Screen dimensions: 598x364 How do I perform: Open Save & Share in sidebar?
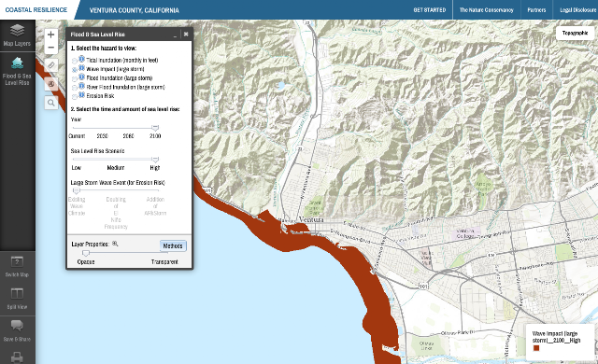coord(17,326)
